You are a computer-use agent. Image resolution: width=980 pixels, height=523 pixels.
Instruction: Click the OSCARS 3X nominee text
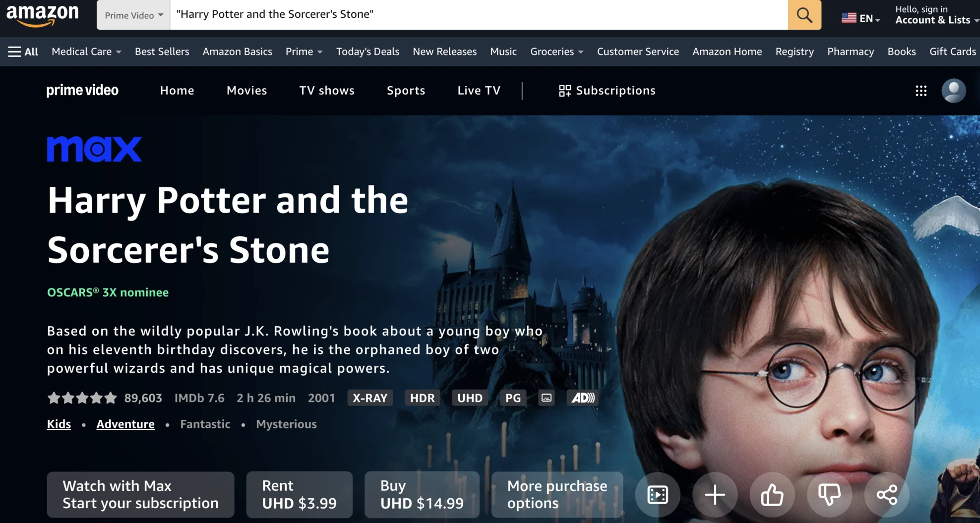coord(108,292)
